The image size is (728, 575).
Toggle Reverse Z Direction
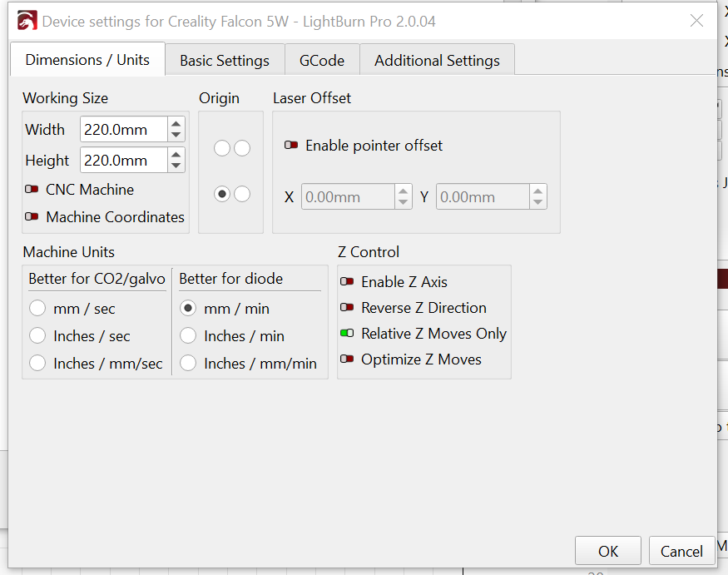click(347, 308)
